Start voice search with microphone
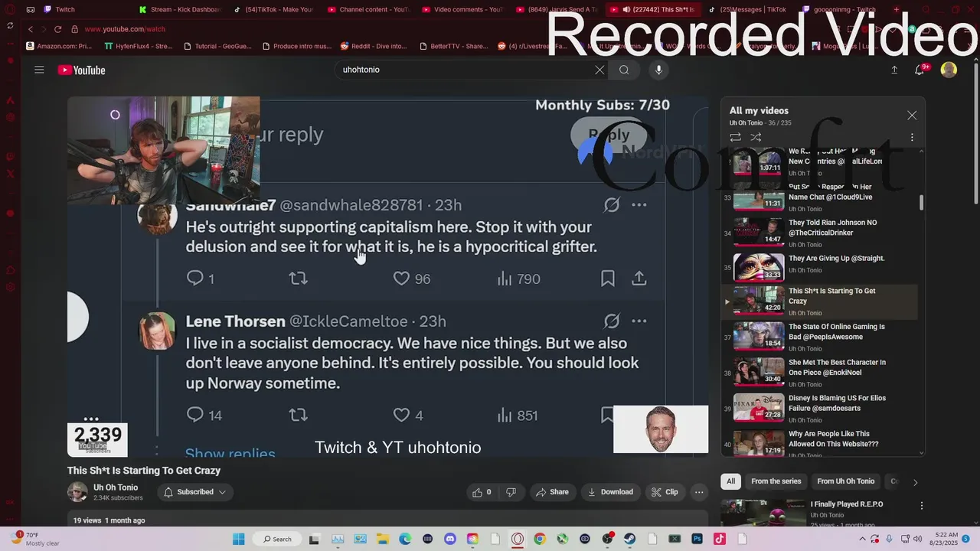Image resolution: width=980 pixels, height=551 pixels. [x=658, y=70]
